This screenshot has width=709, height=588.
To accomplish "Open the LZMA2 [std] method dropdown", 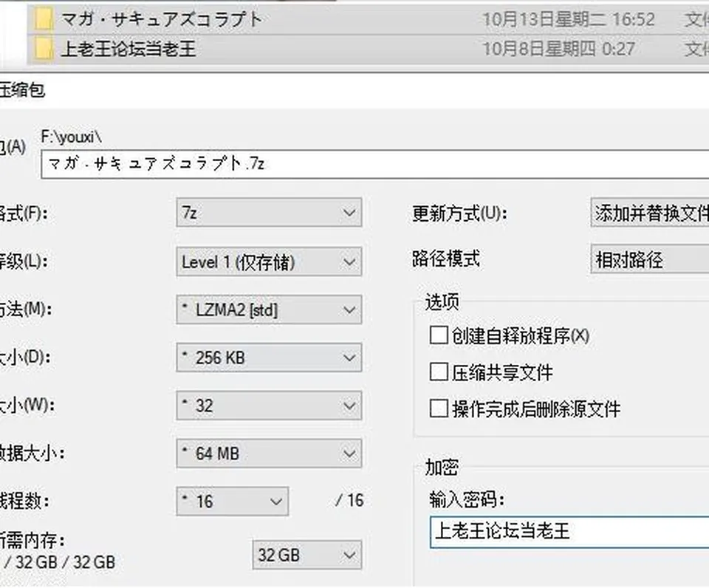I will pyautogui.click(x=269, y=310).
